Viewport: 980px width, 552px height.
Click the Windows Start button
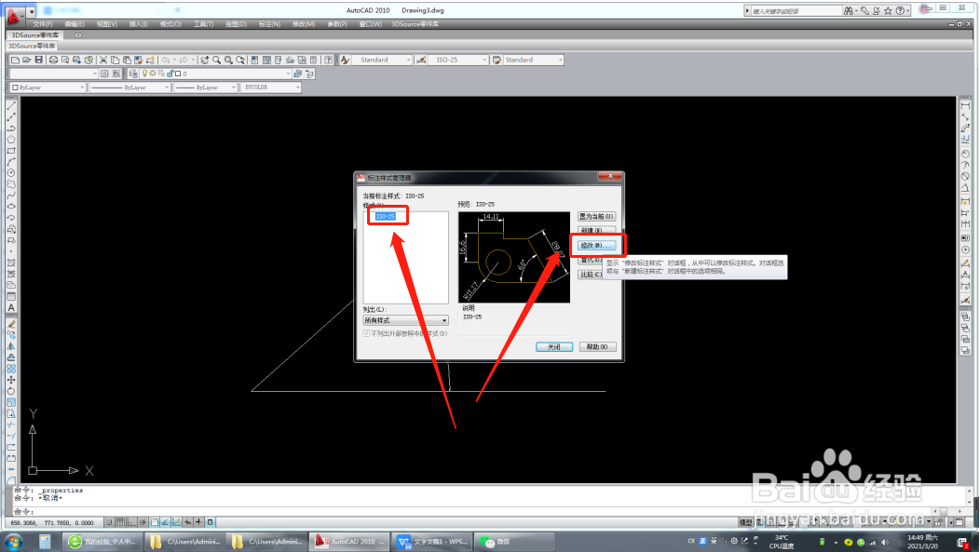13,542
